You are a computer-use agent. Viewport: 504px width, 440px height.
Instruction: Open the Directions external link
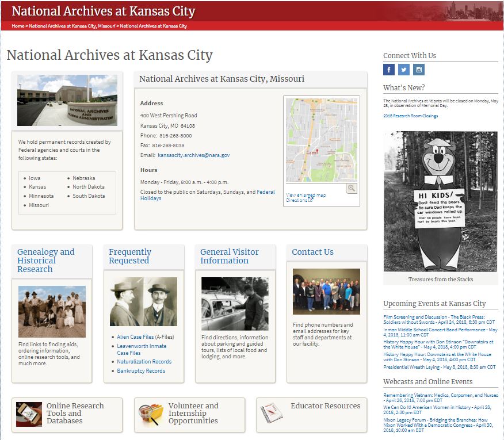299,200
